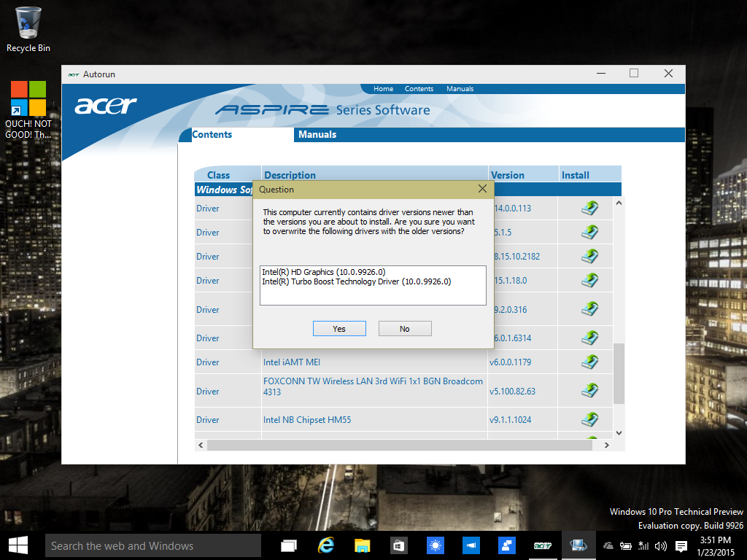Open the battery power tray icon
The width and height of the screenshot is (747, 560).
coord(625,546)
